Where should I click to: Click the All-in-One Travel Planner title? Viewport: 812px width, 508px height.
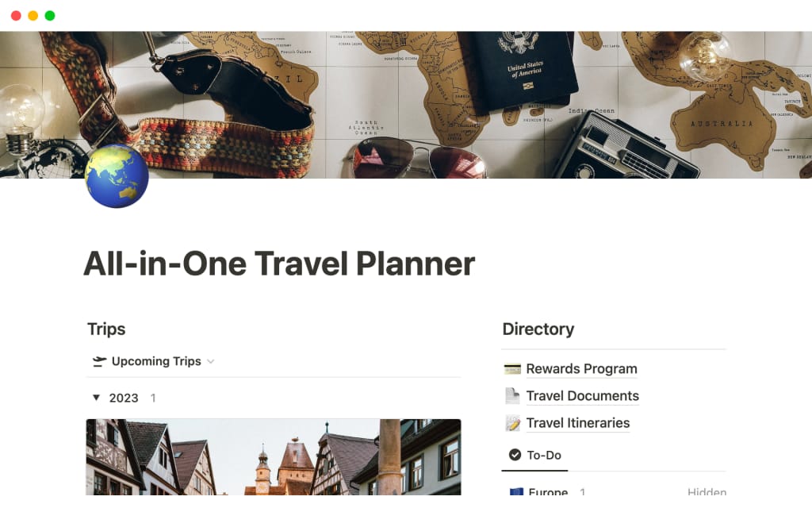click(279, 264)
